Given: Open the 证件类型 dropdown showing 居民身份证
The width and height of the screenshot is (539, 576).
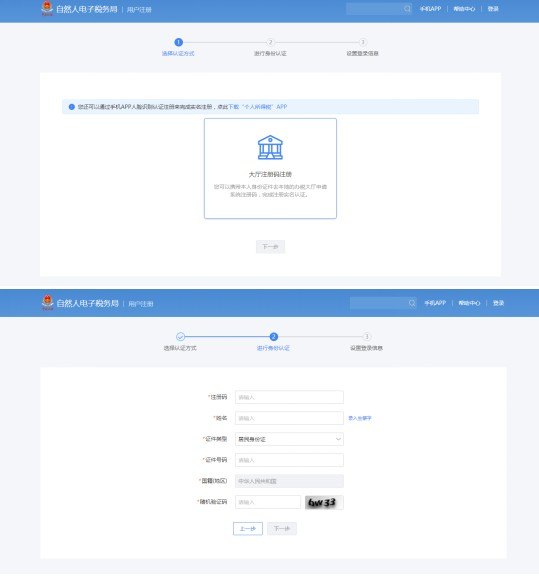Looking at the screenshot, I should pyautogui.click(x=289, y=439).
